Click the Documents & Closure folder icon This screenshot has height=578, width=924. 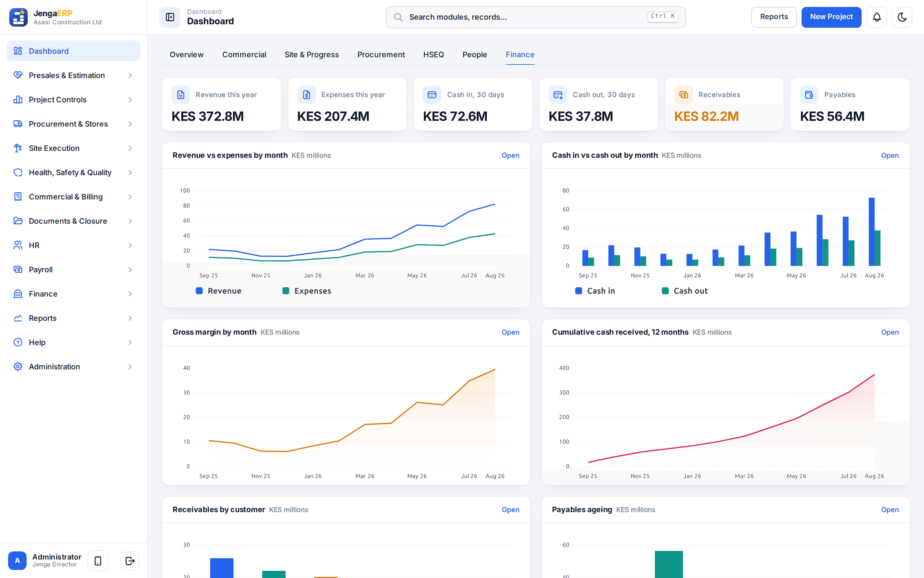[x=18, y=221]
